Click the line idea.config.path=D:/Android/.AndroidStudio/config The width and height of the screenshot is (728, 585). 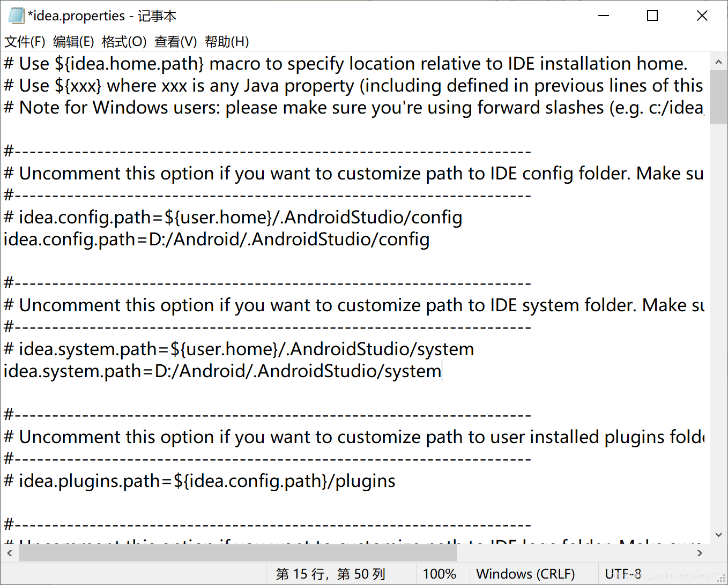(x=217, y=239)
